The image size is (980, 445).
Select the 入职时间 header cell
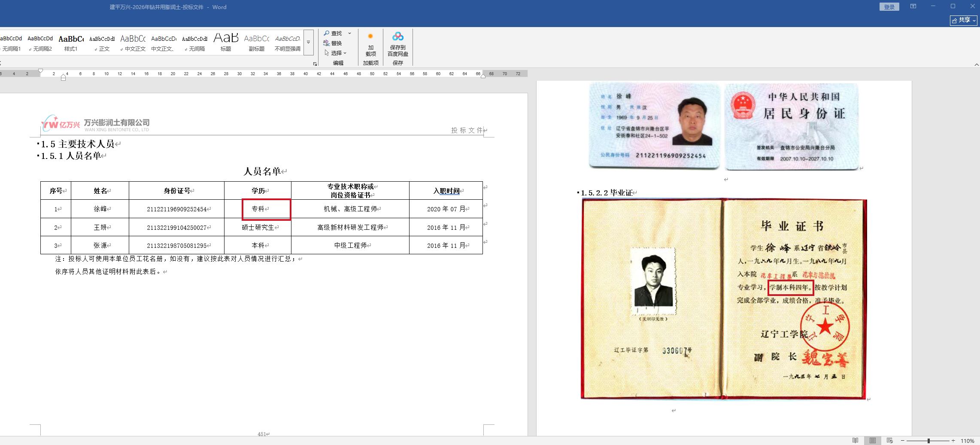click(446, 191)
